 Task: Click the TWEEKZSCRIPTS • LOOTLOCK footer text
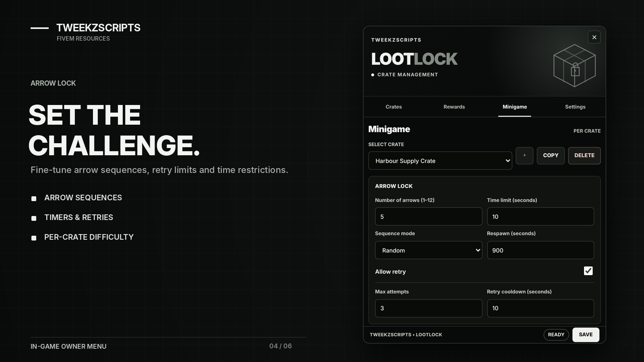(406, 335)
